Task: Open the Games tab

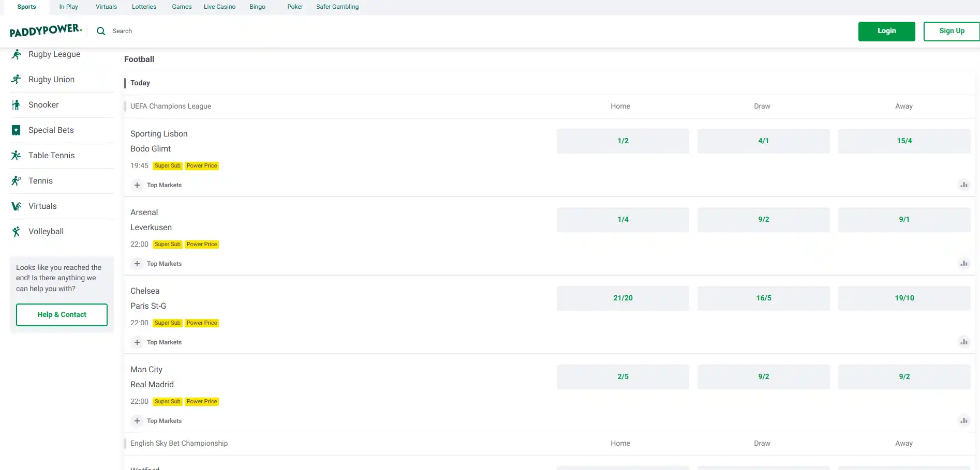Action: (x=182, y=7)
